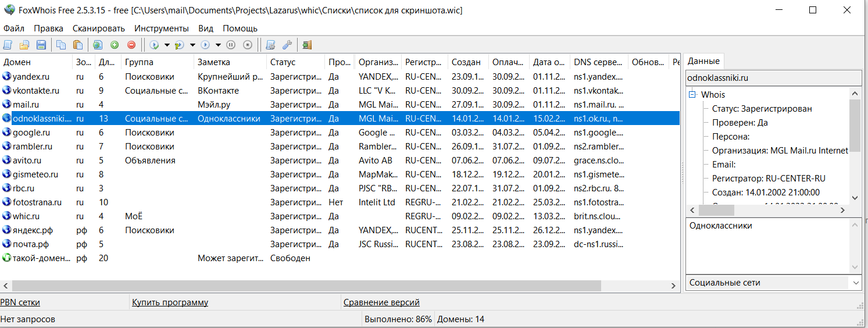Click the red minus remove domain icon
868x328 pixels.
coord(131,45)
